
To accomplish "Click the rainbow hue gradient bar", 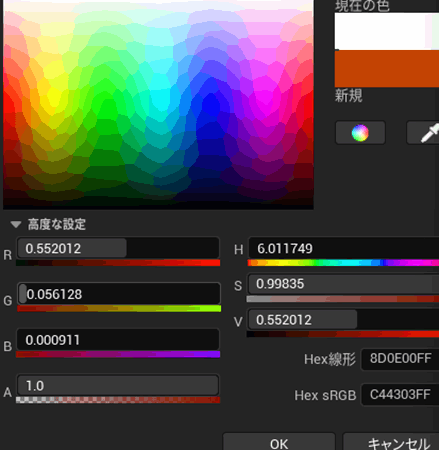I will [x=343, y=263].
